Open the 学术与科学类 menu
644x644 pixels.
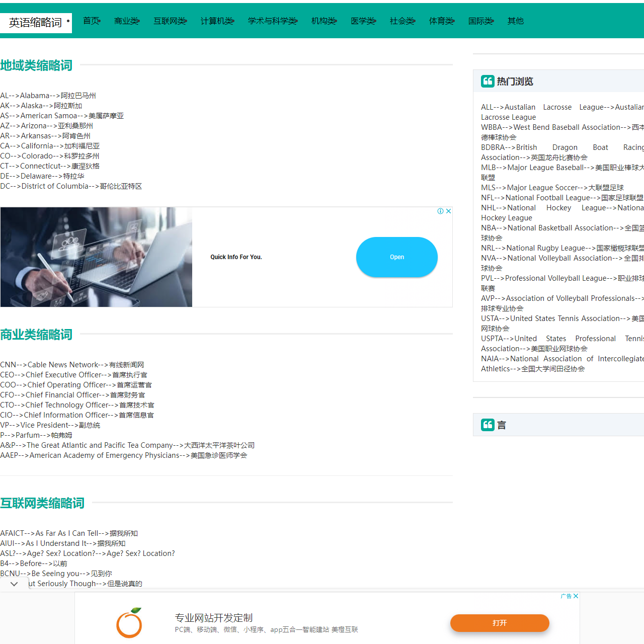(x=273, y=21)
